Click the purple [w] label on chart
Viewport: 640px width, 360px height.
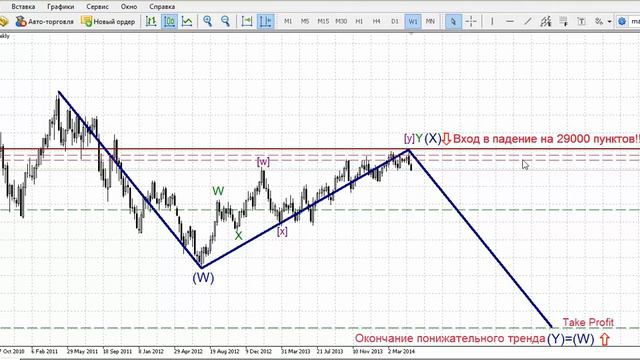pos(263,162)
